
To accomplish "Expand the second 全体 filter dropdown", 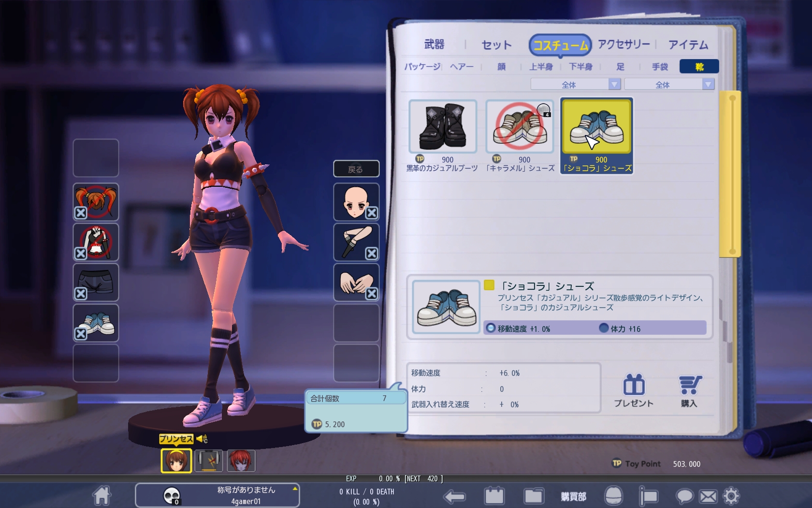I will point(708,85).
